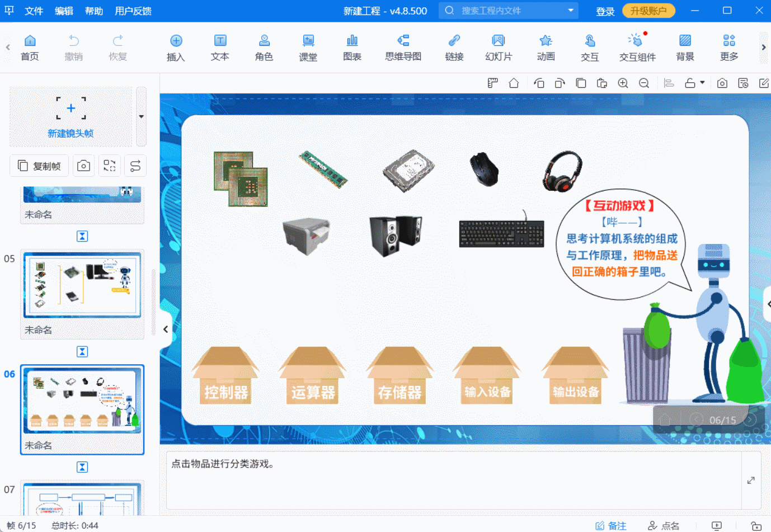Click the align objects icon
The image size is (771, 532).
click(669, 83)
